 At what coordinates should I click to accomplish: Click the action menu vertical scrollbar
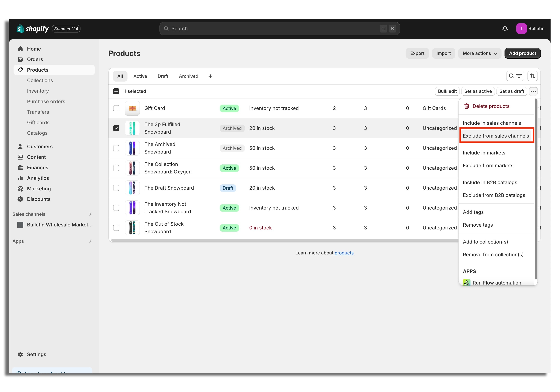(536, 189)
